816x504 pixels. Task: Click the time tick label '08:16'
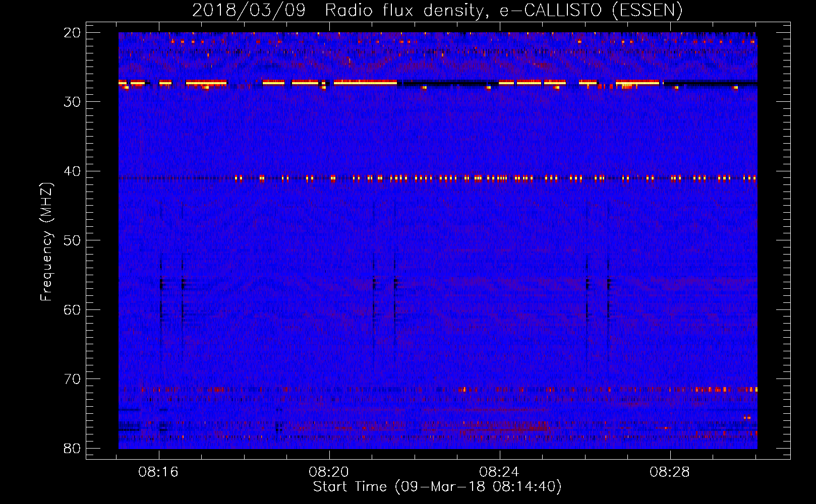158,472
